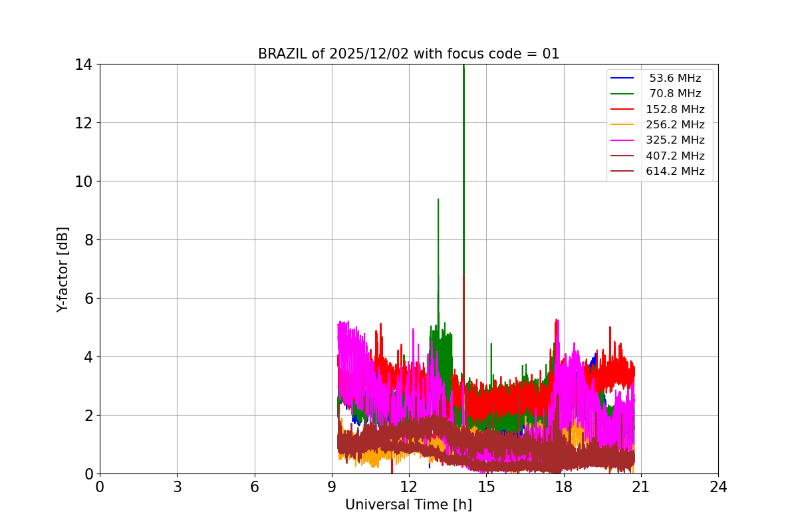This screenshot has height=532, width=798.
Task: Click the magenta 325.2 MHz legend line
Action: tap(623, 140)
